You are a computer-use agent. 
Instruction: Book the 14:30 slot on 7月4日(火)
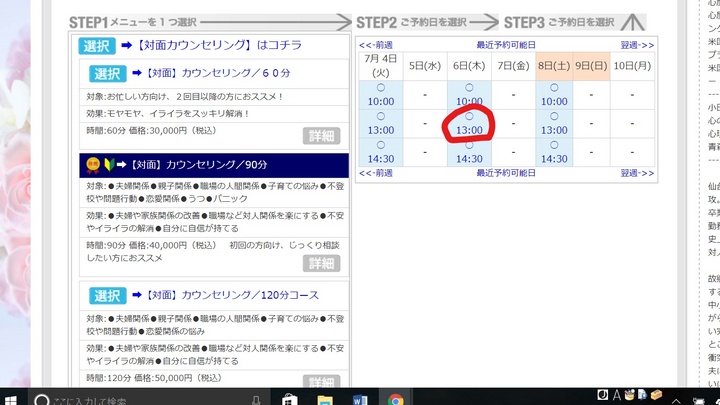(x=381, y=152)
